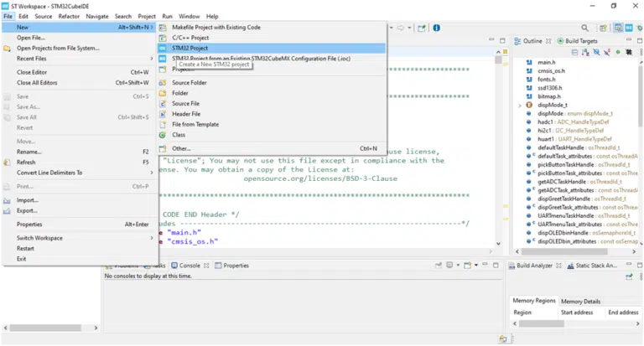This screenshot has width=644, height=346.
Task: Switch to the Static Stack Analyzer tab
Action: pyautogui.click(x=592, y=266)
